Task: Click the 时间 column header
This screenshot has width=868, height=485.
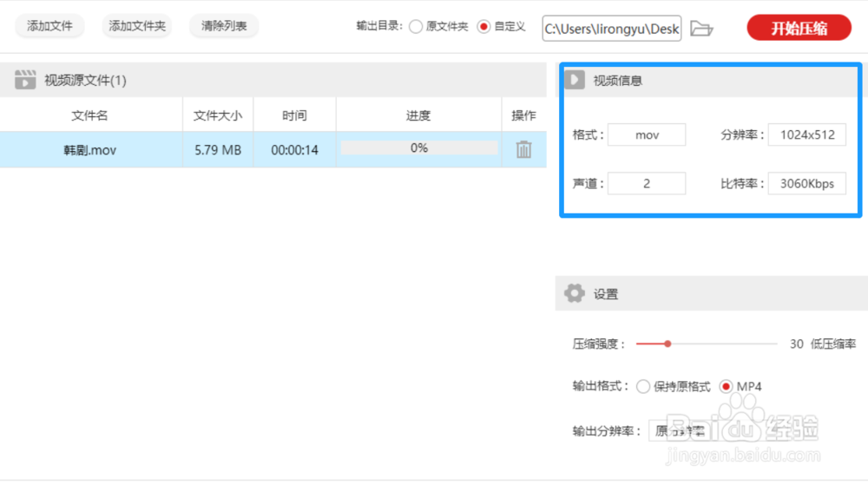Action: coord(294,115)
